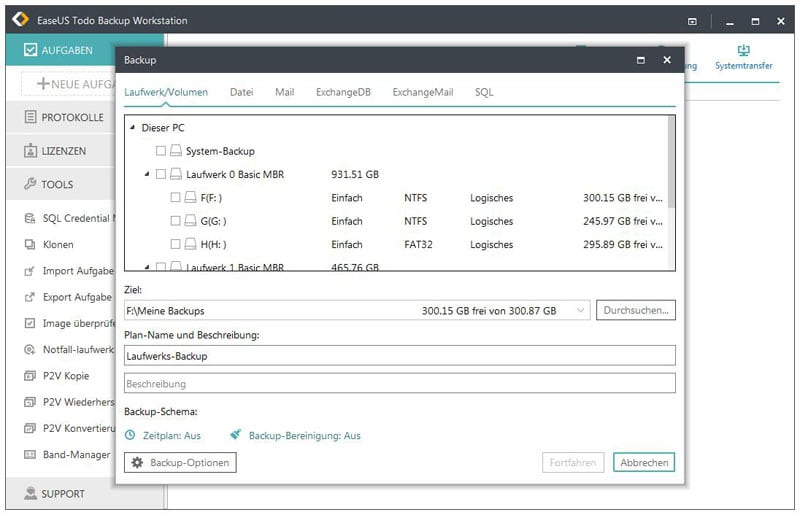Click the Fortfahren button

[573, 462]
